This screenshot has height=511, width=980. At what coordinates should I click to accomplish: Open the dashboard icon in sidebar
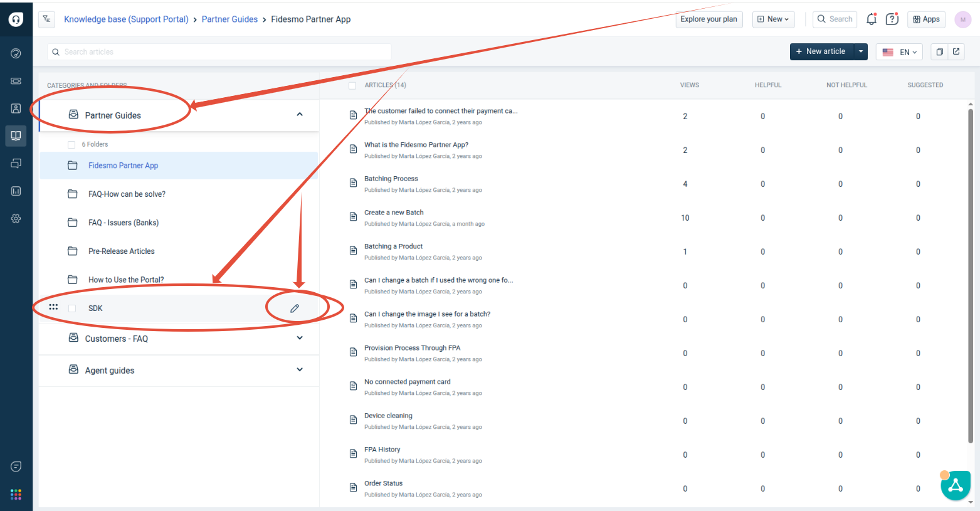click(16, 53)
